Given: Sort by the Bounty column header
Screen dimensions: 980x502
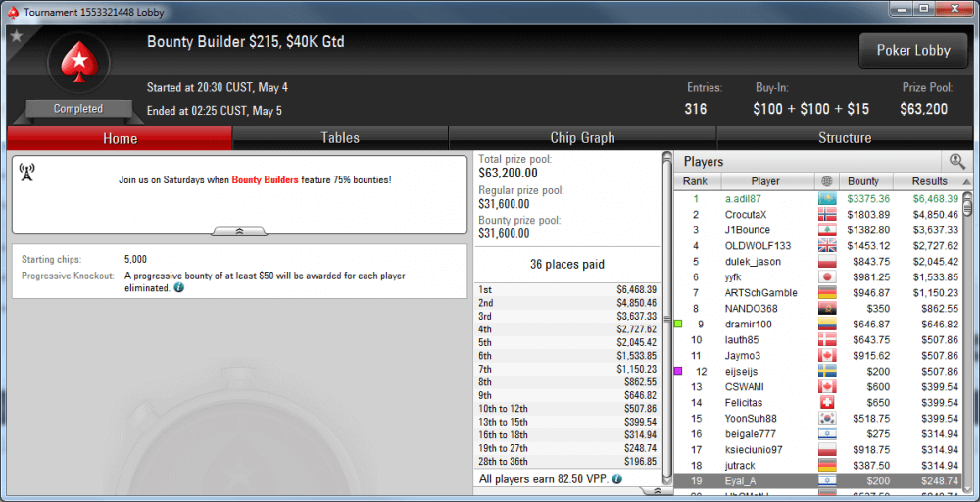Looking at the screenshot, I should point(865,181).
